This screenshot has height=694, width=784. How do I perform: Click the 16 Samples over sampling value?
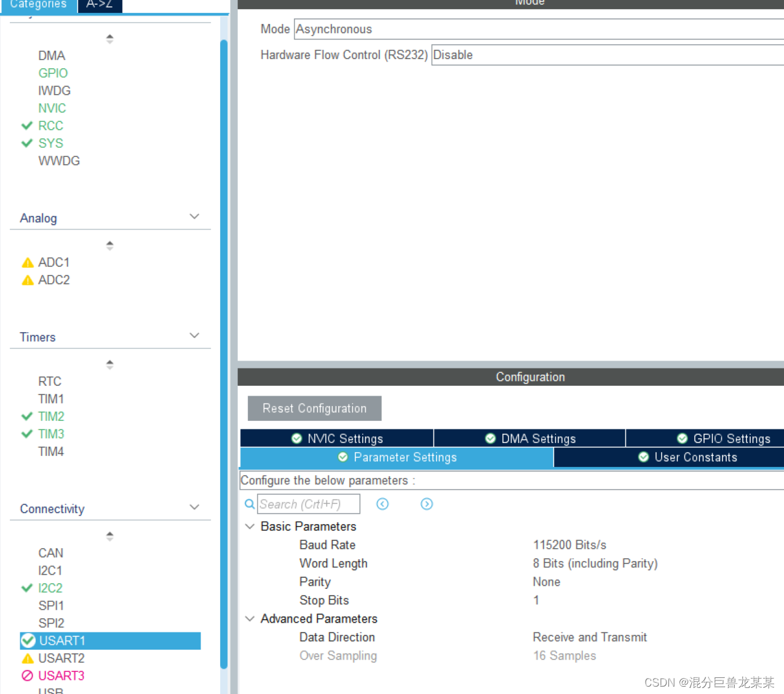click(564, 656)
